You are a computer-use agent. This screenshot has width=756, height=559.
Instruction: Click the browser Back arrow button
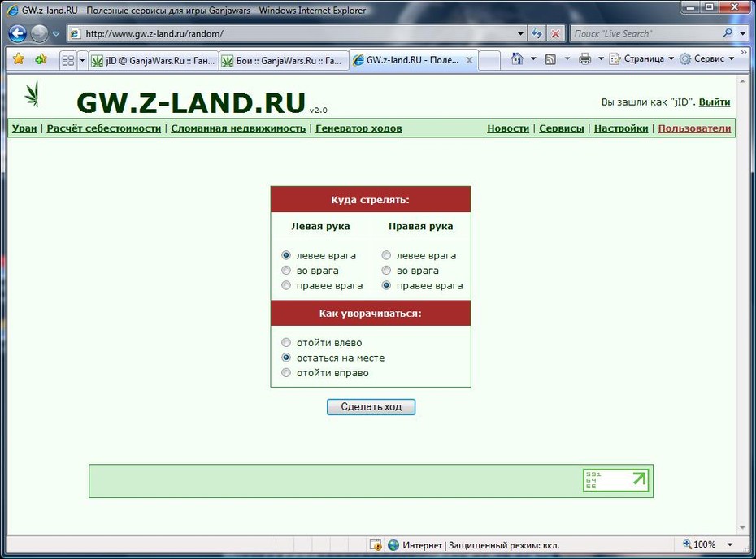coord(18,33)
